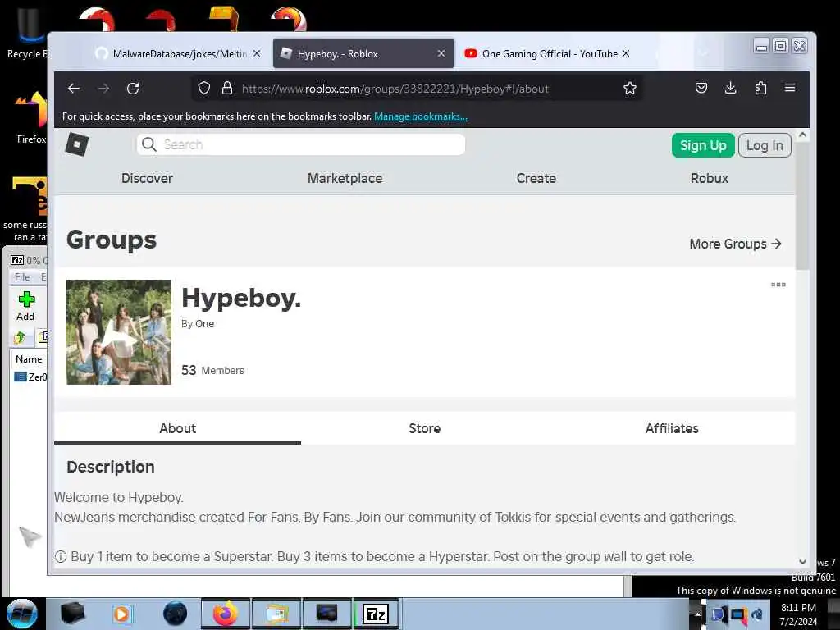Click the Roblox logo home icon

pyautogui.click(x=77, y=144)
